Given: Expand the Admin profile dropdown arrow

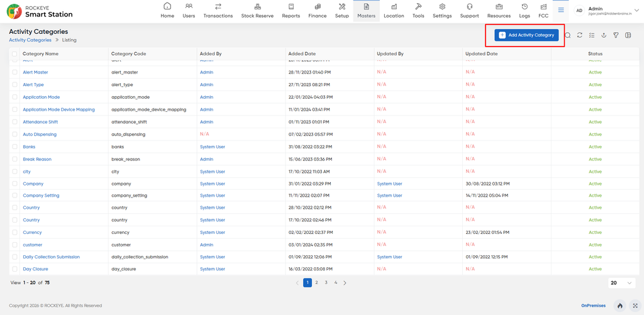Looking at the screenshot, I should tap(636, 10).
